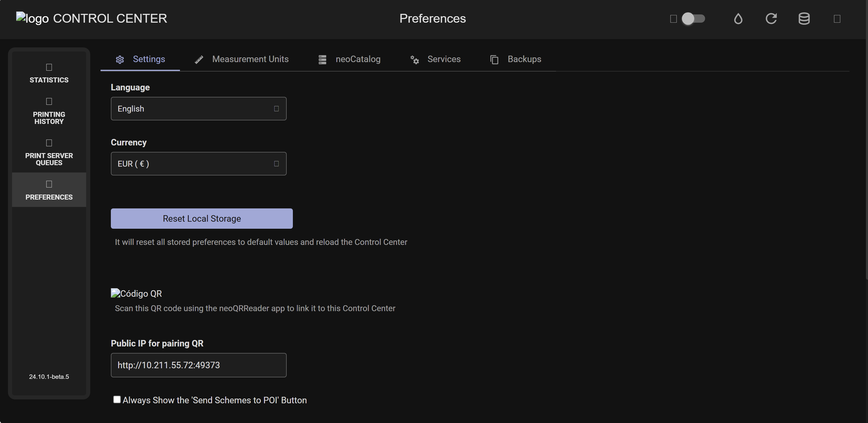Toggle the switch in the top header
868x423 pixels.
(693, 19)
